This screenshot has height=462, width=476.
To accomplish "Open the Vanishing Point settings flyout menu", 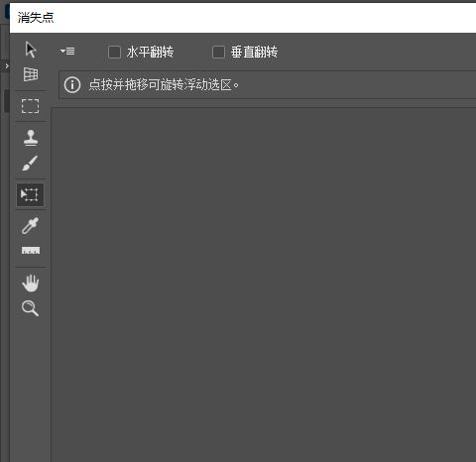I will (67, 52).
